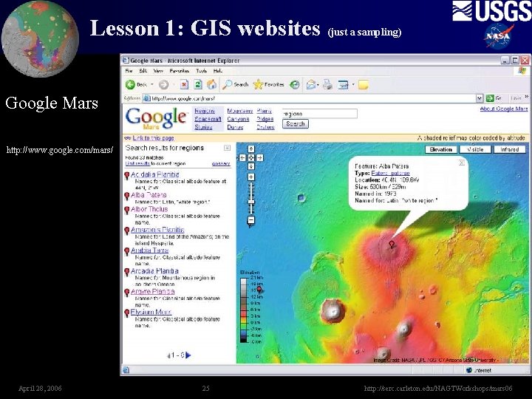This screenshot has width=532, height=399.
Task: Open the Help menu
Action: [217, 71]
